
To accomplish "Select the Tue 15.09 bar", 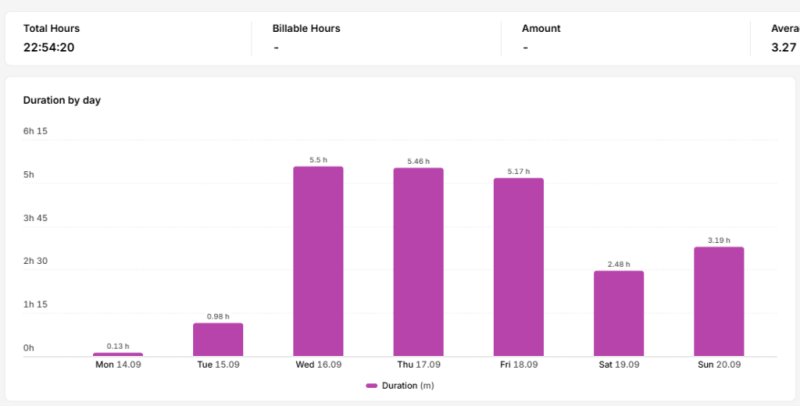I will (218, 339).
